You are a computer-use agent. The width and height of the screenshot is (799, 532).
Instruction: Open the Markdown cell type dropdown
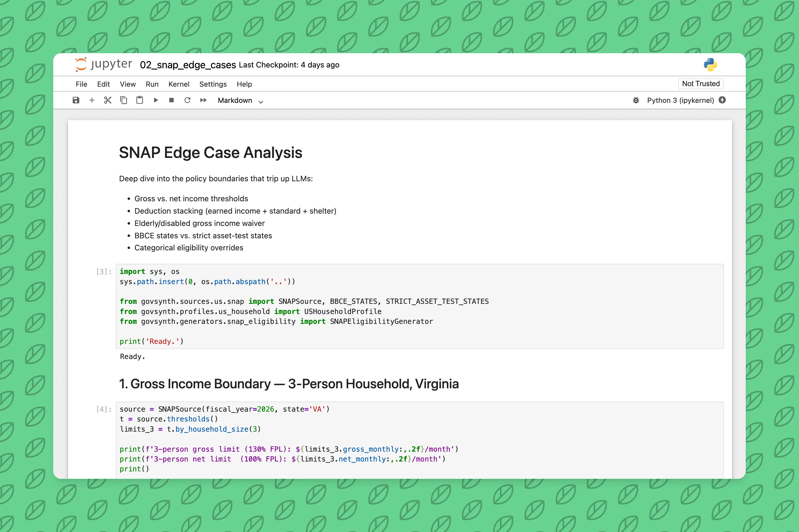pyautogui.click(x=240, y=100)
